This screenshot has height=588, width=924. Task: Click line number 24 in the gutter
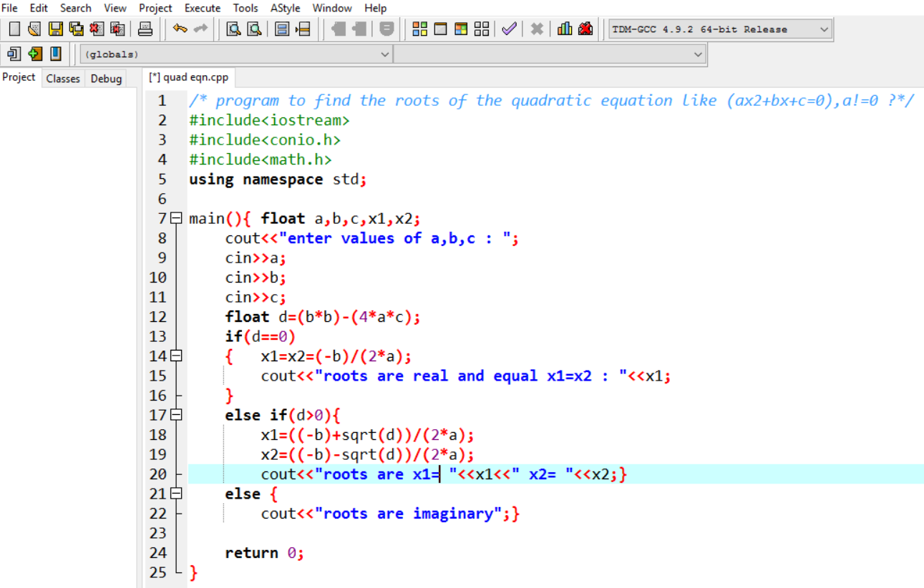point(158,553)
